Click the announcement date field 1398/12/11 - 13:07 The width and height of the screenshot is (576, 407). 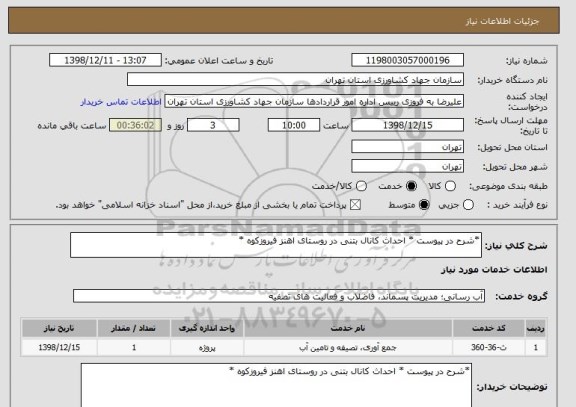pos(105,60)
